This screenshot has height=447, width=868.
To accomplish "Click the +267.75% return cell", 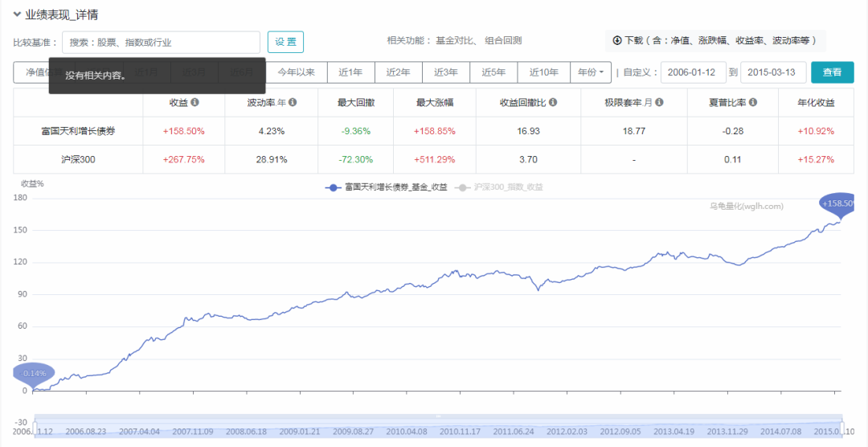I will click(x=184, y=159).
